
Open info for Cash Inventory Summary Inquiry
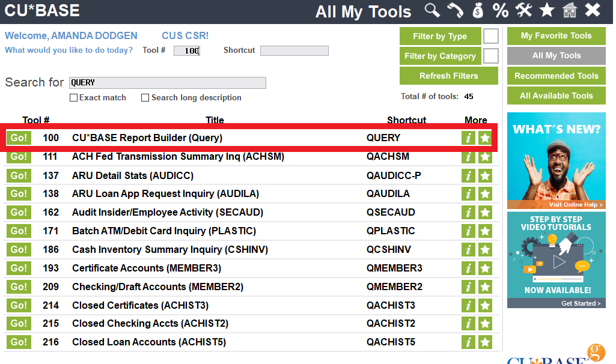tap(468, 250)
